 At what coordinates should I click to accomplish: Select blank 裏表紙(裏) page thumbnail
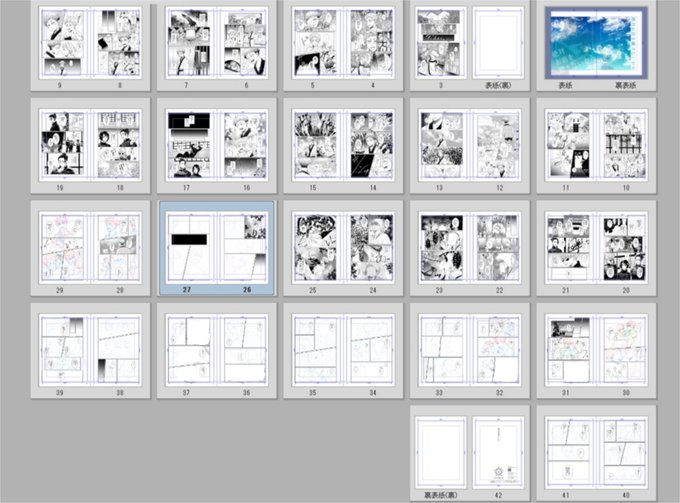tap(441, 453)
